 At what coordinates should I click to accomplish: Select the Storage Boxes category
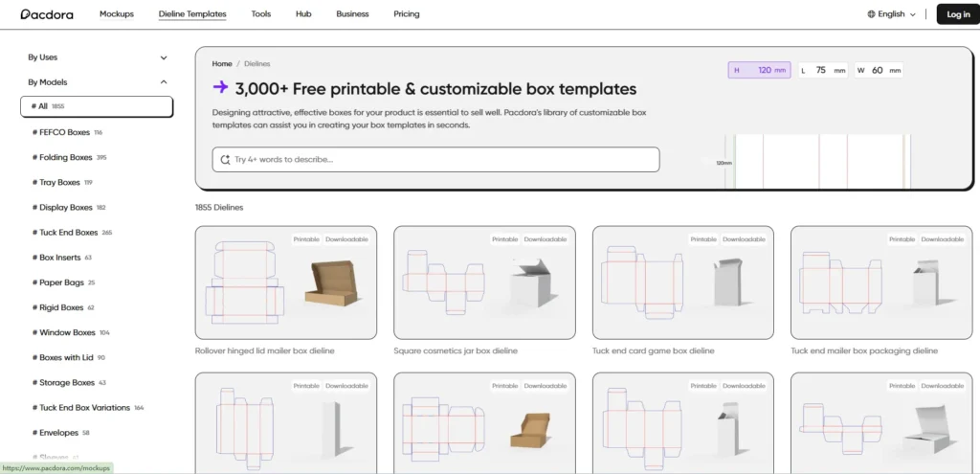click(69, 383)
